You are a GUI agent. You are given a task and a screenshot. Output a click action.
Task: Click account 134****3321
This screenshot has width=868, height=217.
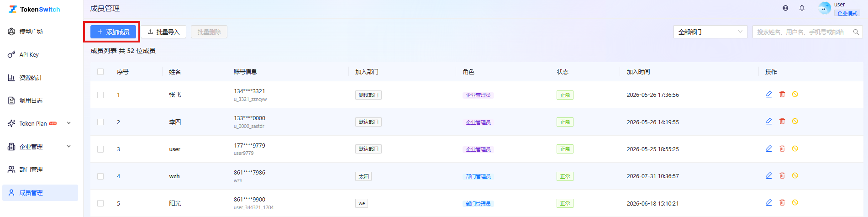click(x=249, y=91)
